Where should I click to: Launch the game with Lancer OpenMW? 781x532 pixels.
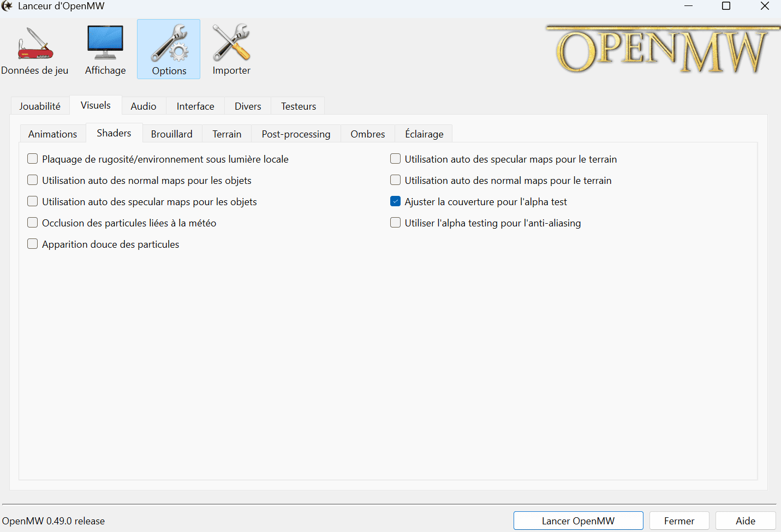(578, 521)
